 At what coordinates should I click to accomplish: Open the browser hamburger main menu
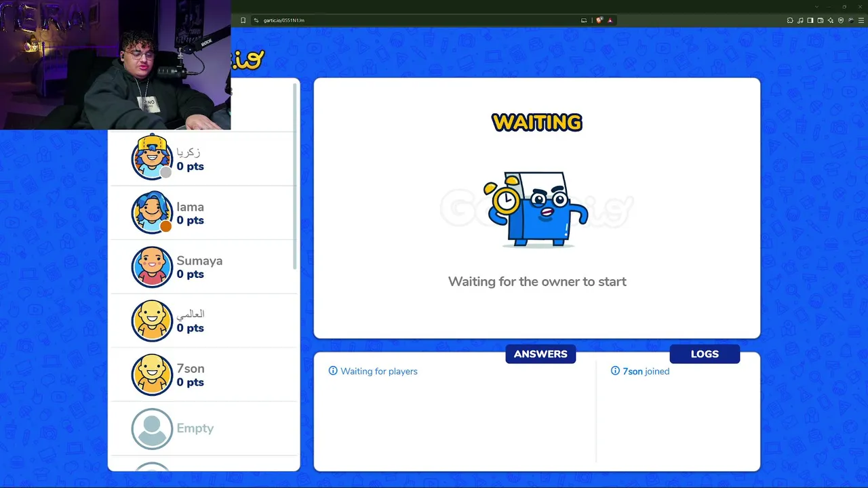click(861, 20)
